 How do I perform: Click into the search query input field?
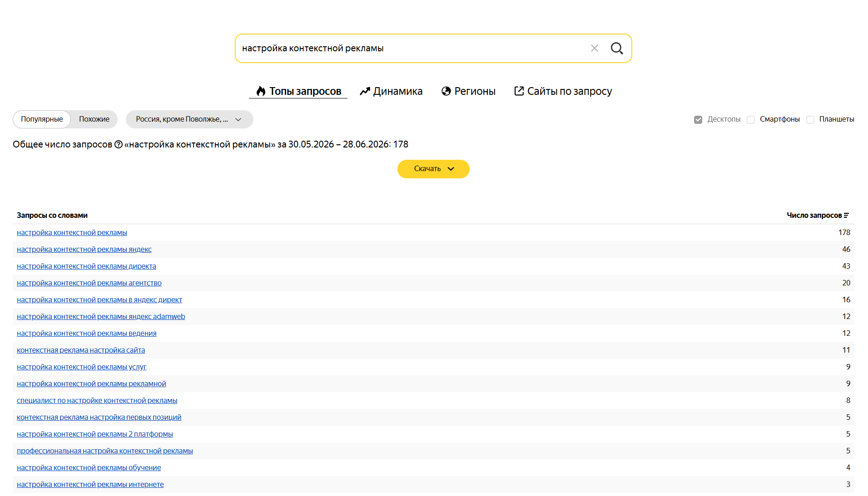(x=411, y=48)
